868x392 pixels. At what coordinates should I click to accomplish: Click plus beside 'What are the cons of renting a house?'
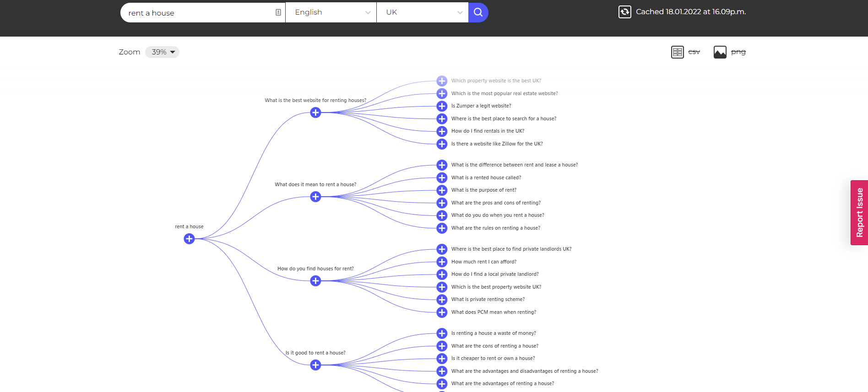[442, 346]
